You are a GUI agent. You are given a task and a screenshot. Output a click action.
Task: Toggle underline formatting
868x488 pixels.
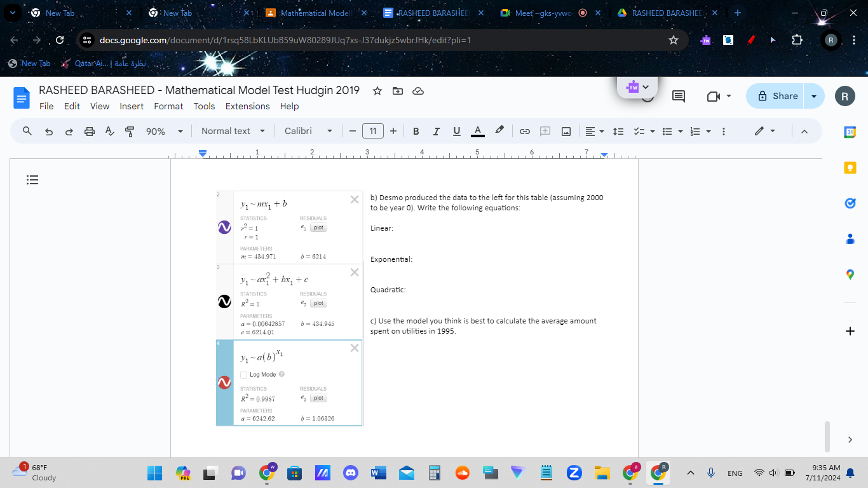(456, 131)
